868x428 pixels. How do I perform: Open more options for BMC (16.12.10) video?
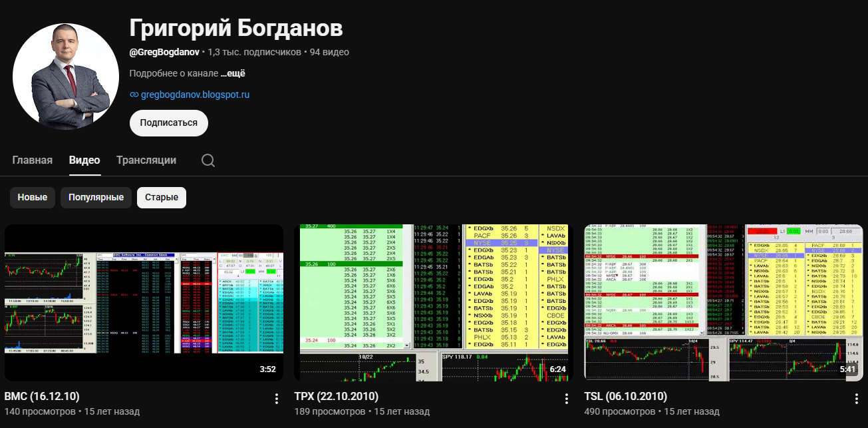point(277,399)
